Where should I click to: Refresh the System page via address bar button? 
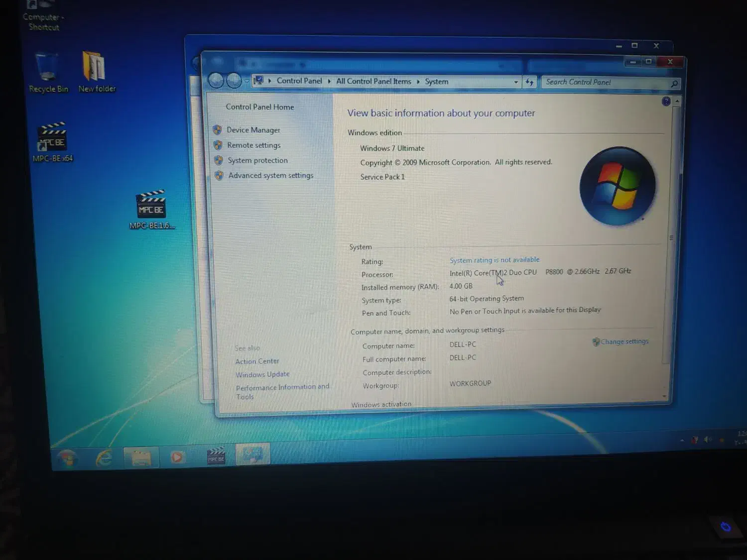coord(529,82)
